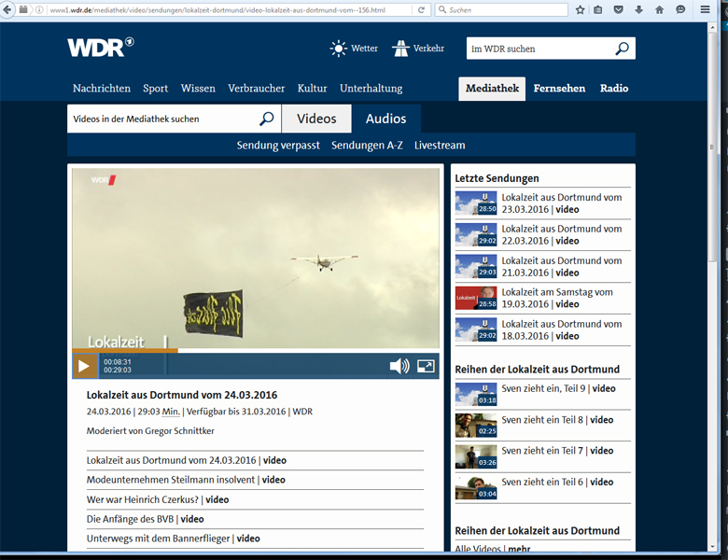Open the Nachrichten section
This screenshot has width=728, height=560.
pyautogui.click(x=102, y=89)
